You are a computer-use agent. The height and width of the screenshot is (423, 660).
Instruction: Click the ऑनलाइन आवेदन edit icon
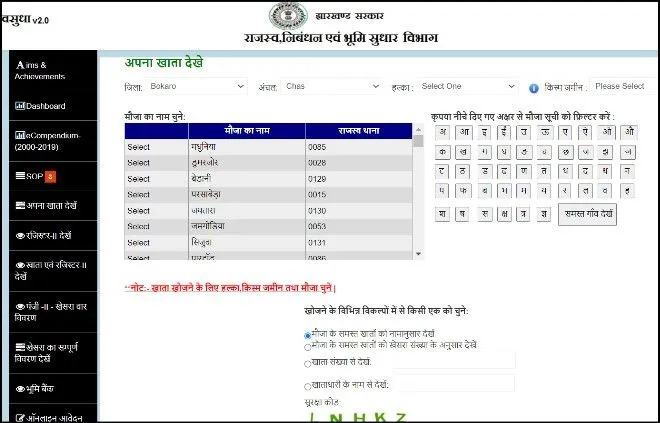[x=20, y=417]
